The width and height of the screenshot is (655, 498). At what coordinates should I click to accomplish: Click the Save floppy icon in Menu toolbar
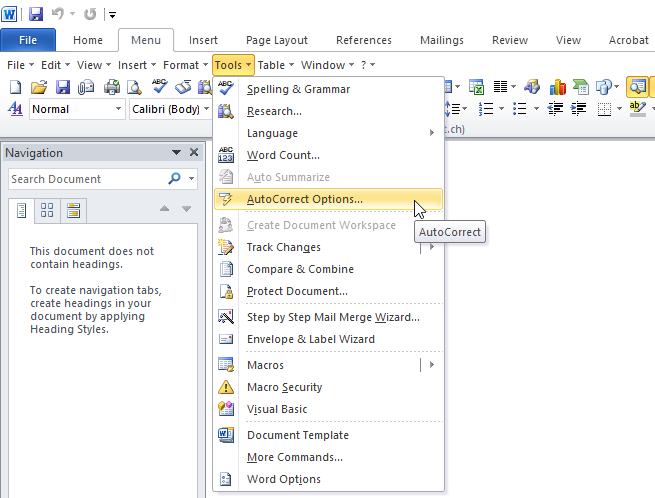pyautogui.click(x=63, y=87)
